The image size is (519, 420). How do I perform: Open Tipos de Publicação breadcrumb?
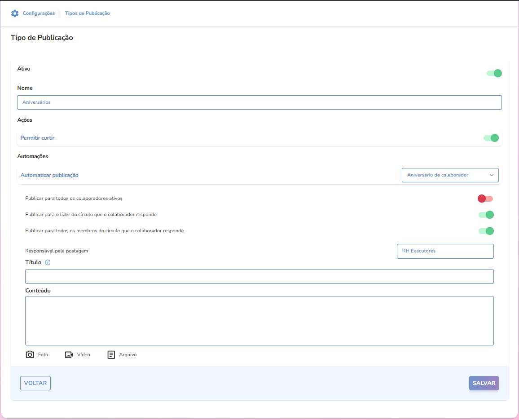point(87,13)
